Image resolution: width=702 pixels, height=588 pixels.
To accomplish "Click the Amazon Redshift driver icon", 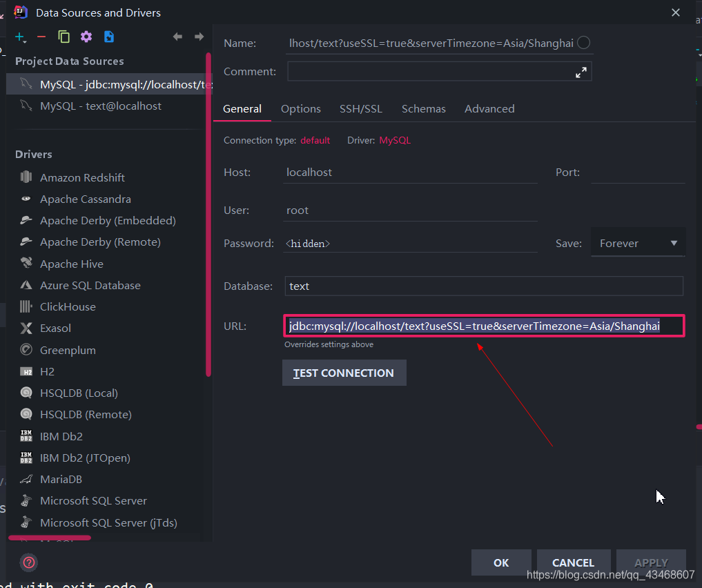I will click(x=26, y=177).
